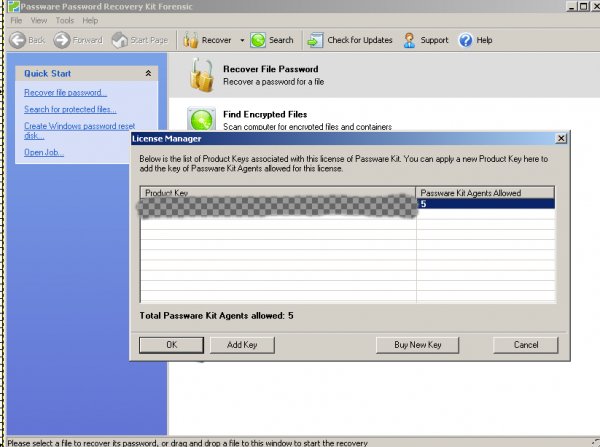Click 'Create Windows password reset disk...' link

coord(79,131)
